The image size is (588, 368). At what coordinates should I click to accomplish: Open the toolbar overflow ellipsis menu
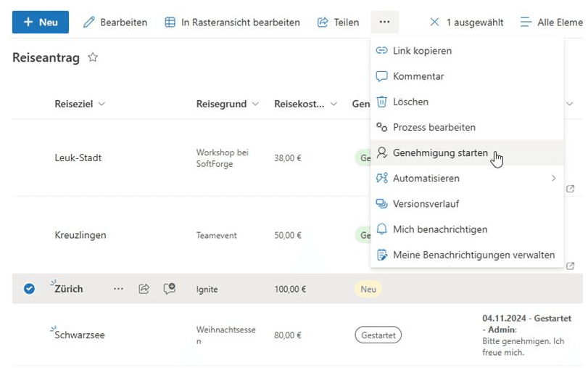pyautogui.click(x=384, y=23)
